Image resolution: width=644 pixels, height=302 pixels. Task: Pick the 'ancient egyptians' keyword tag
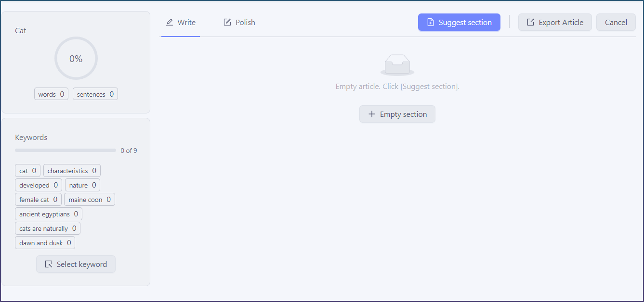49,214
